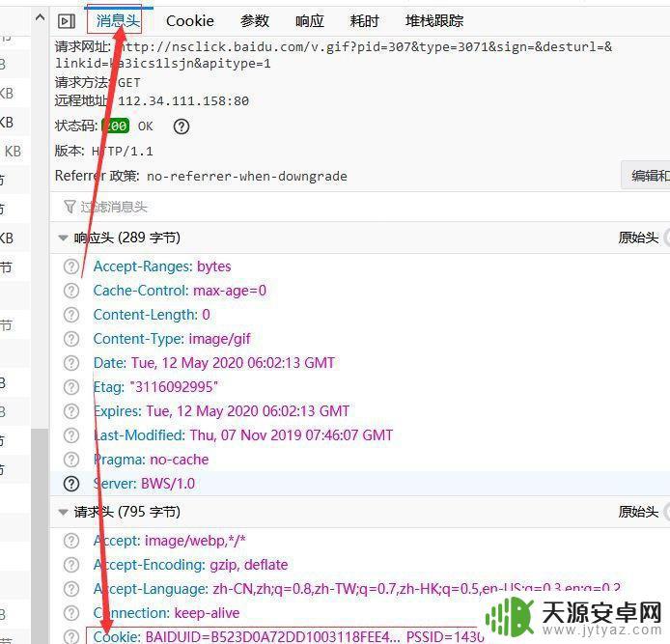Open help icon for Server header

[x=71, y=484]
